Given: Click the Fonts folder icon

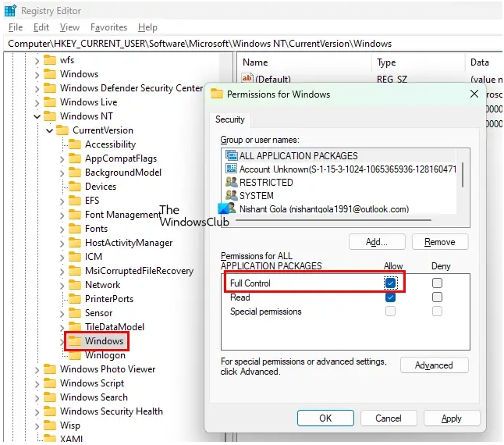Looking at the screenshot, I should pyautogui.click(x=75, y=229).
